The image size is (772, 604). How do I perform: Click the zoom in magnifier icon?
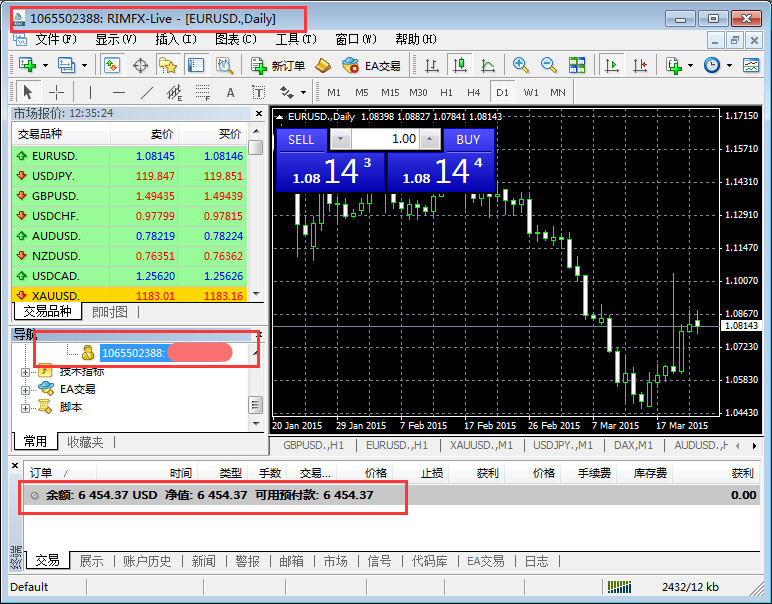(520, 66)
